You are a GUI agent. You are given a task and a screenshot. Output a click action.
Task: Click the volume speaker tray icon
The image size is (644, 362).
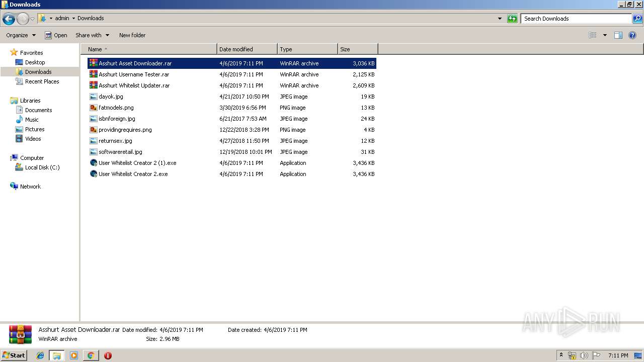point(584,355)
